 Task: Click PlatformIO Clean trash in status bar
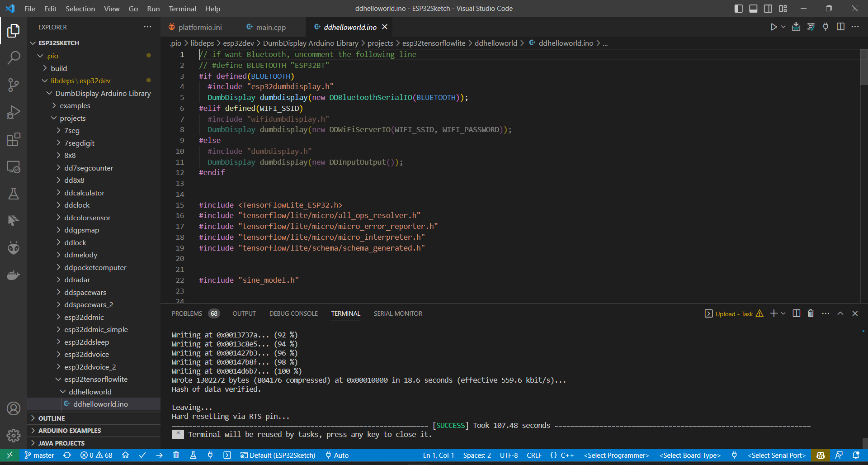(x=176, y=456)
